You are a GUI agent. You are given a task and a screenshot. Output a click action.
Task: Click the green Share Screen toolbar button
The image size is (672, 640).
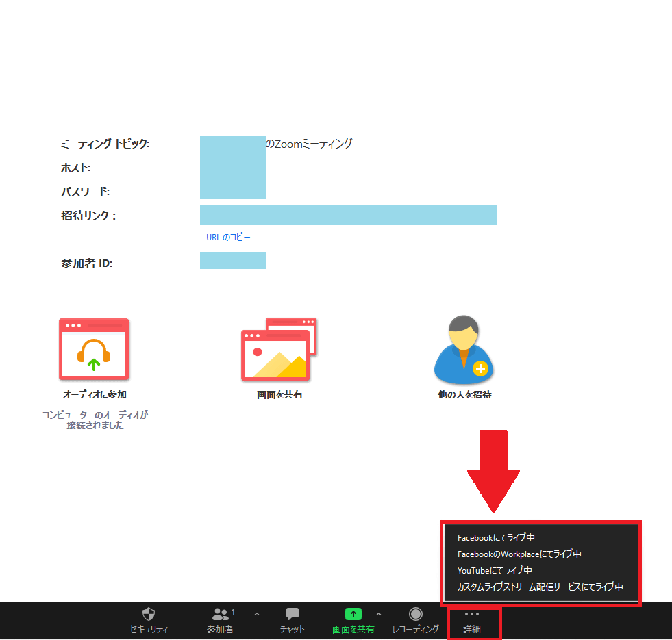353,620
